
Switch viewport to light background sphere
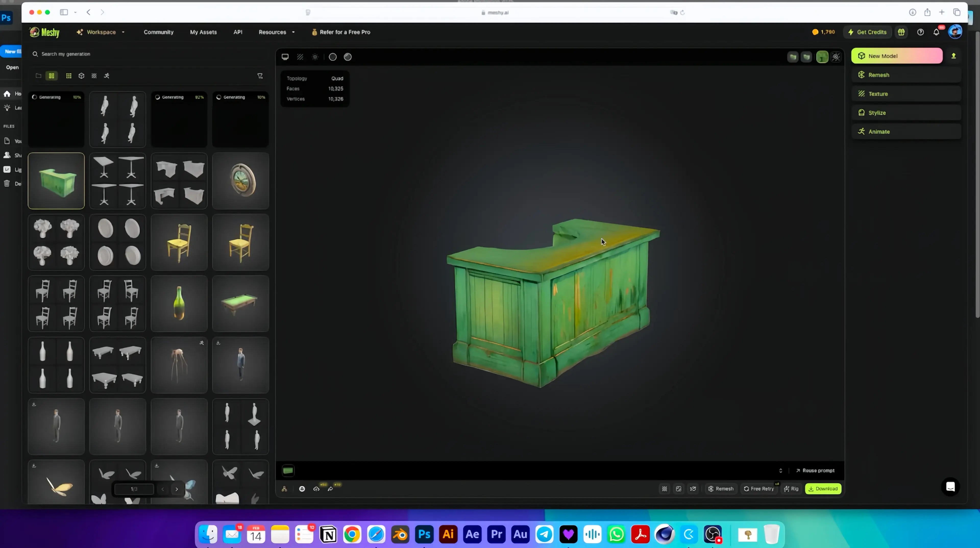(347, 57)
